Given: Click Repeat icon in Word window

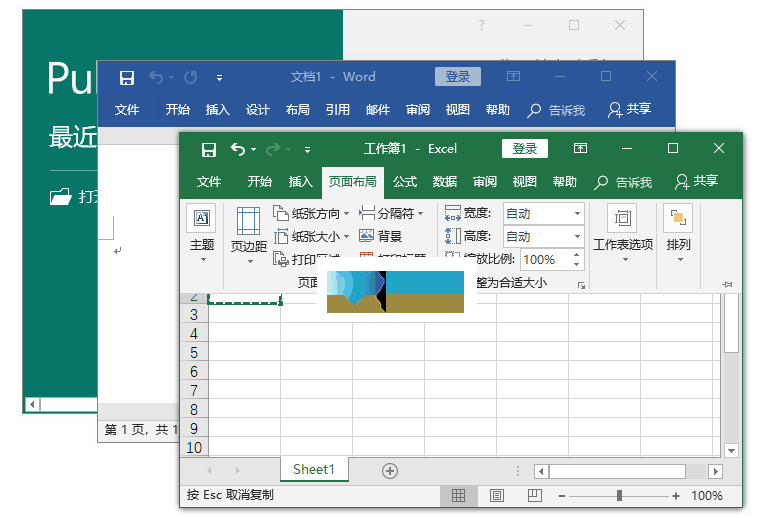Looking at the screenshot, I should [x=191, y=77].
